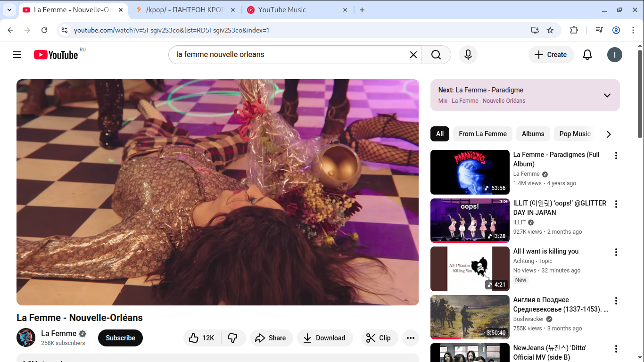Reload the page

pos(44,30)
